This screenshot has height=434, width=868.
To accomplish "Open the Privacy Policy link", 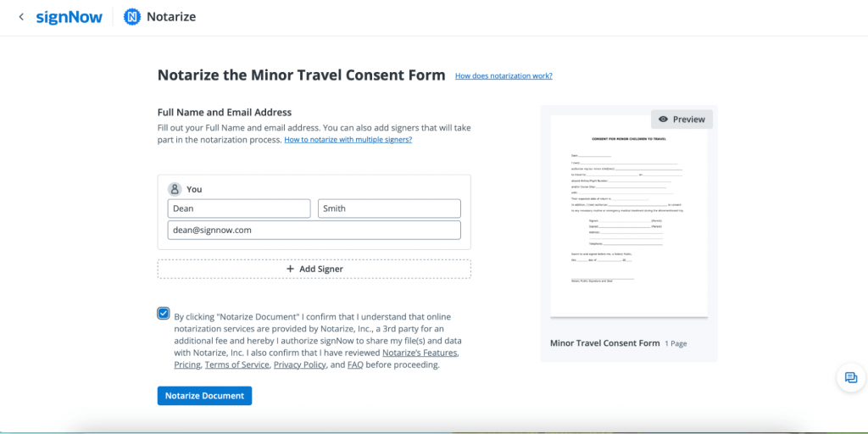I will click(298, 365).
